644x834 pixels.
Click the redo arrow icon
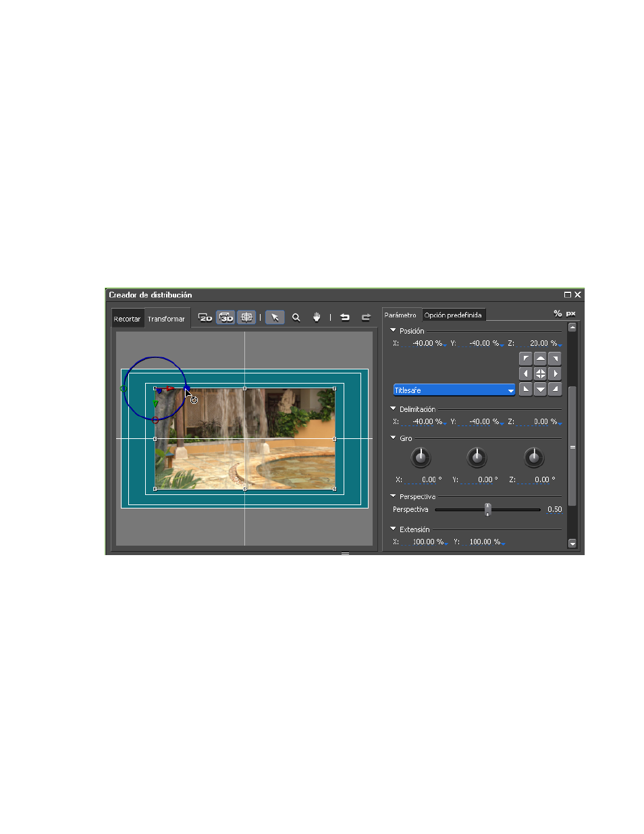click(366, 317)
